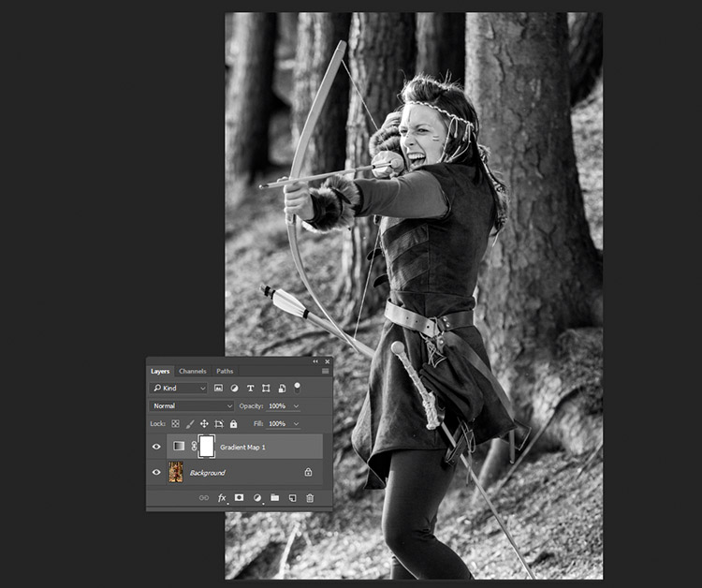The image size is (702, 588).
Task: Create new fill or adjustment layer
Action: coord(257,498)
